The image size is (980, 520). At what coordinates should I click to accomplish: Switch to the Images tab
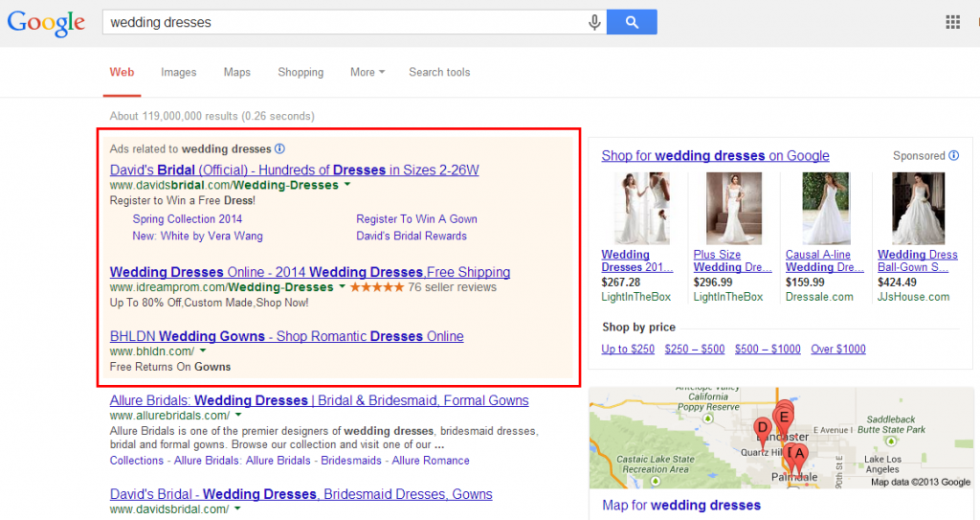click(x=179, y=72)
